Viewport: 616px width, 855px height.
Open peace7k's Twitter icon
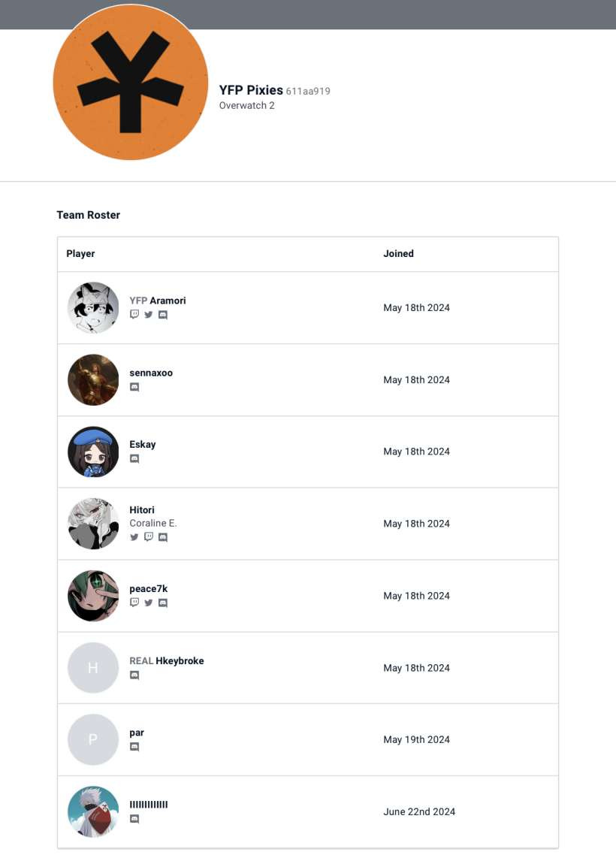pyautogui.click(x=148, y=603)
